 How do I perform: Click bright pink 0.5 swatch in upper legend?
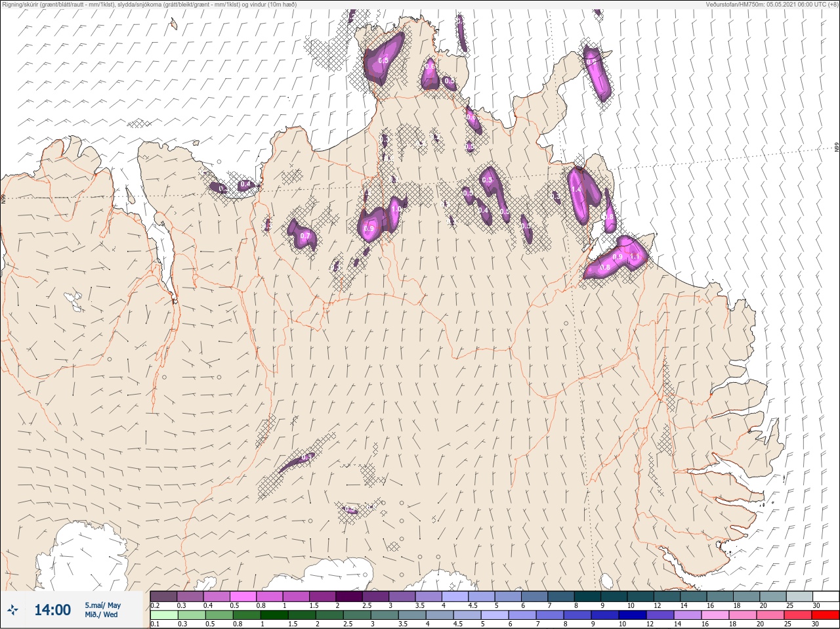tap(243, 596)
